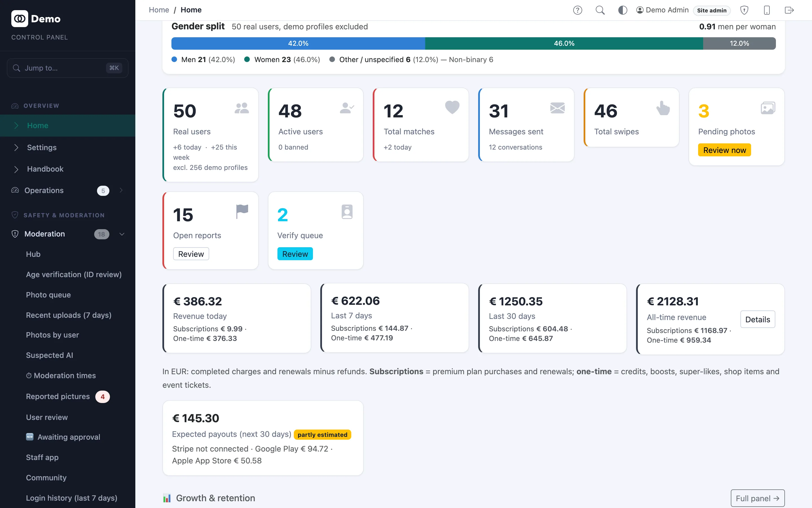
Task: Click the flag icon on Open reports
Action: pos(242,212)
